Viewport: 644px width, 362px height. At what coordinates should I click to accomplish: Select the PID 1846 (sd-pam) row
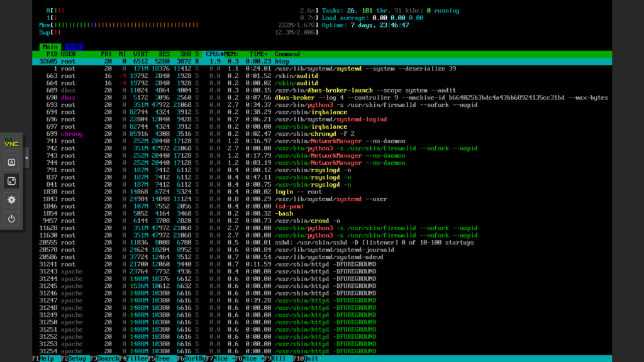(322, 206)
